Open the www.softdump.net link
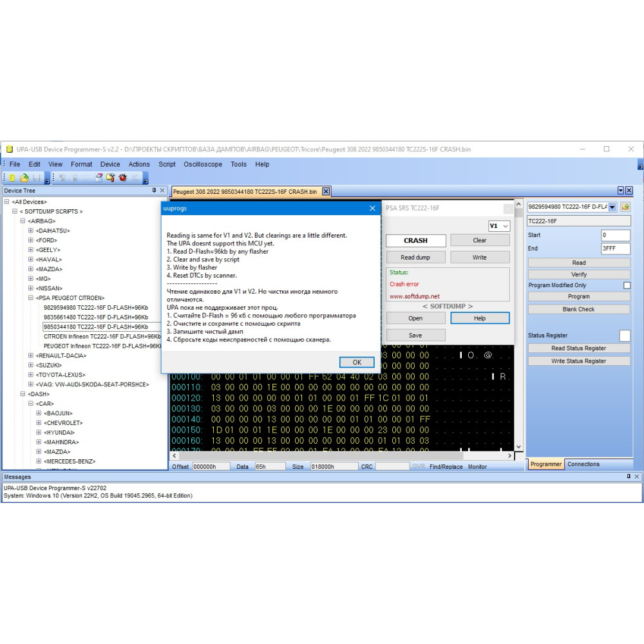The width and height of the screenshot is (644, 644). pyautogui.click(x=414, y=296)
